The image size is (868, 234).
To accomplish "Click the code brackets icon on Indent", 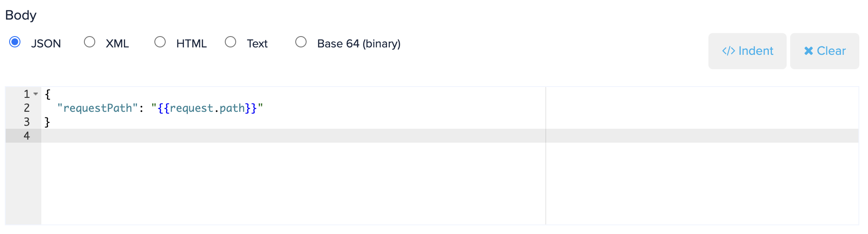I will pyautogui.click(x=728, y=51).
